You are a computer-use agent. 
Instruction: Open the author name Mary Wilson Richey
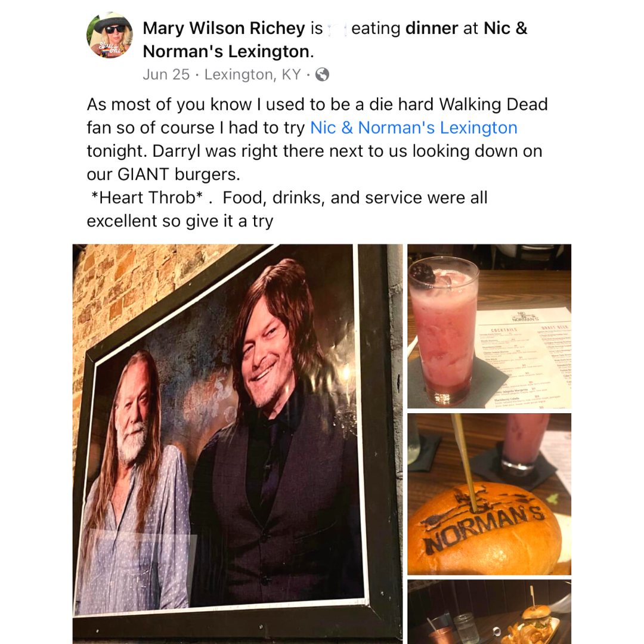coord(224,28)
